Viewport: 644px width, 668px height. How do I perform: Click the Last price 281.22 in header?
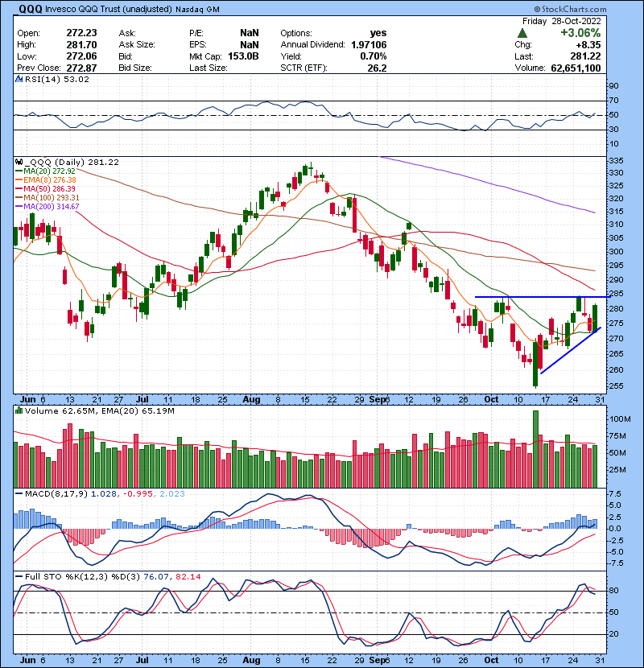(x=585, y=56)
